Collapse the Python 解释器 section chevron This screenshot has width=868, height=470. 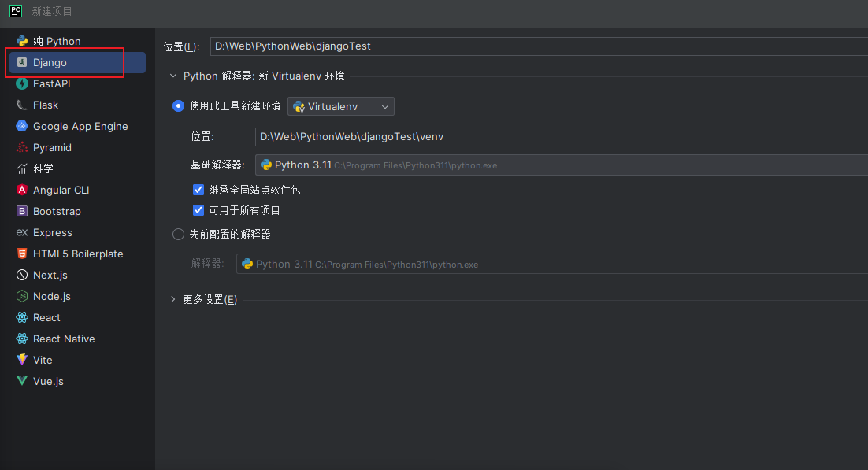173,76
